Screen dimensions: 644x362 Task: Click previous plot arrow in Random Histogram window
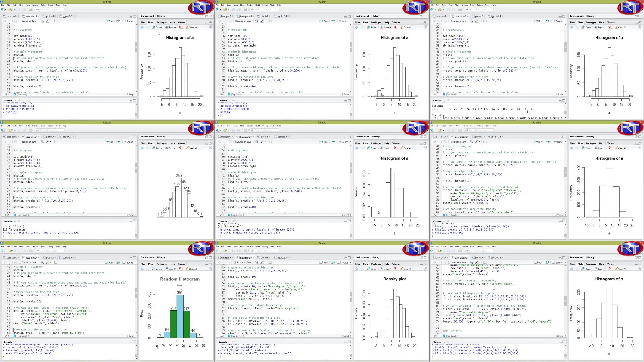(x=142, y=269)
